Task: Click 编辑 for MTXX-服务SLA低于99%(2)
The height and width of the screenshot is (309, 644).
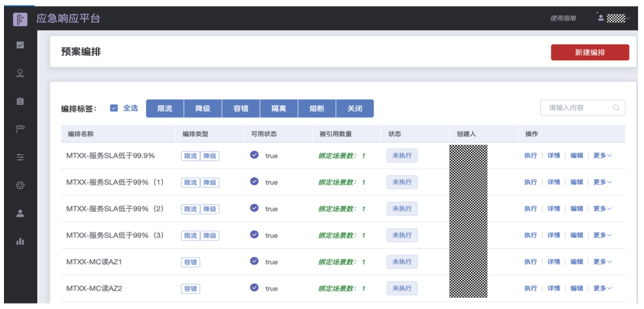Action: click(x=577, y=209)
